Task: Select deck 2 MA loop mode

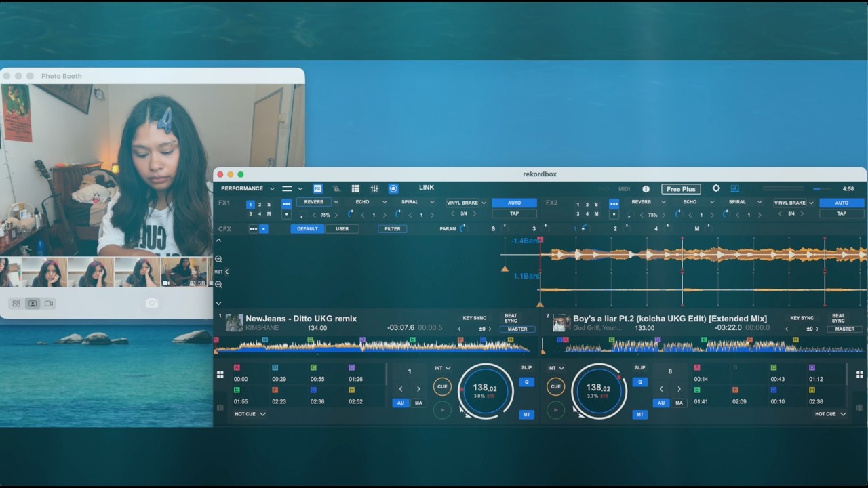Action: tap(679, 403)
